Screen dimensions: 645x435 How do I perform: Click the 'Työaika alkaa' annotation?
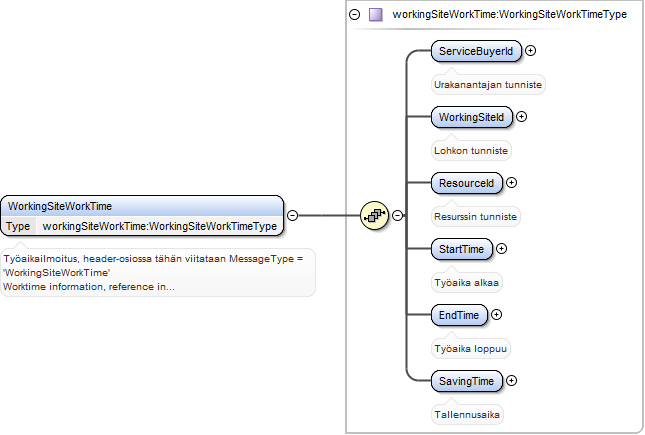(466, 283)
